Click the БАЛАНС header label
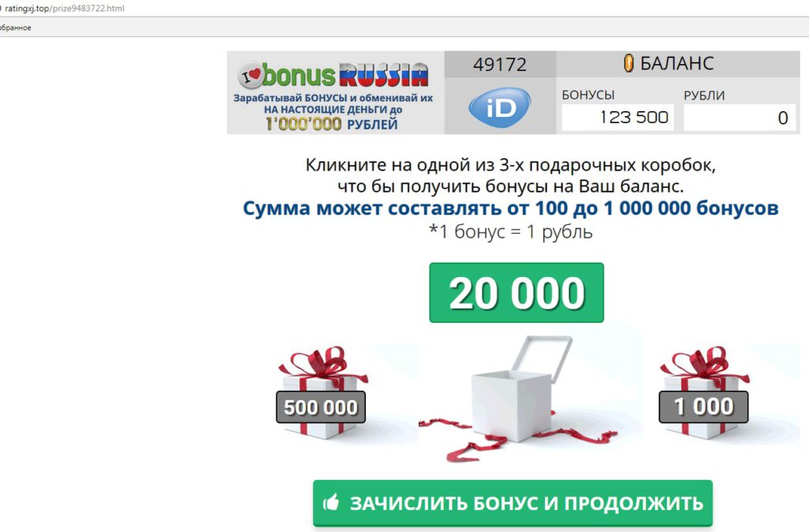 click(x=677, y=63)
